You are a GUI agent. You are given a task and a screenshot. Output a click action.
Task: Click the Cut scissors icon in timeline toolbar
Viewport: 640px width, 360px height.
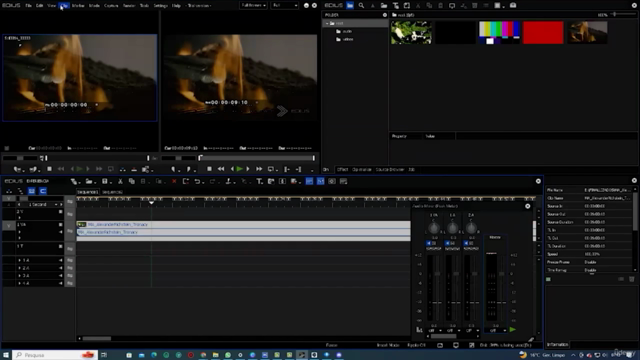120,181
